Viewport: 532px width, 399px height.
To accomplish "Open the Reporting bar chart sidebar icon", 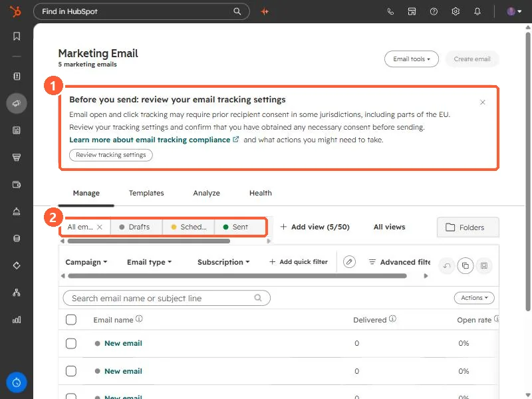I will tap(17, 320).
